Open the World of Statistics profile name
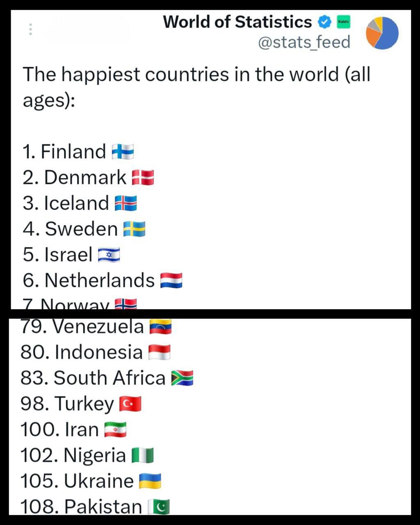 coord(237,22)
